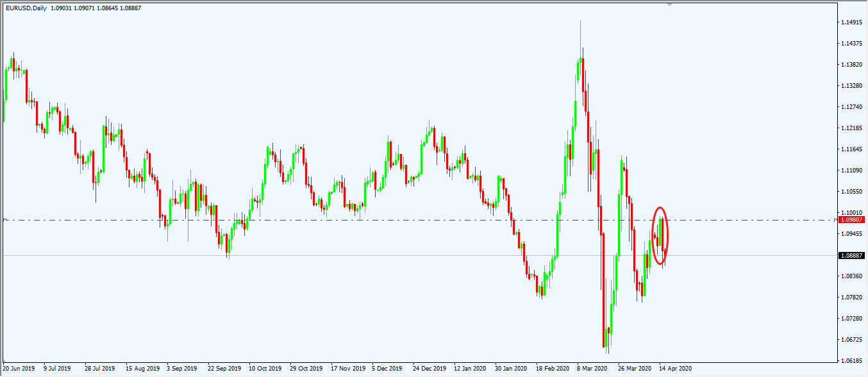Click the EURUSD,Daily chart title text
This screenshot has width=868, height=377.
[26, 8]
